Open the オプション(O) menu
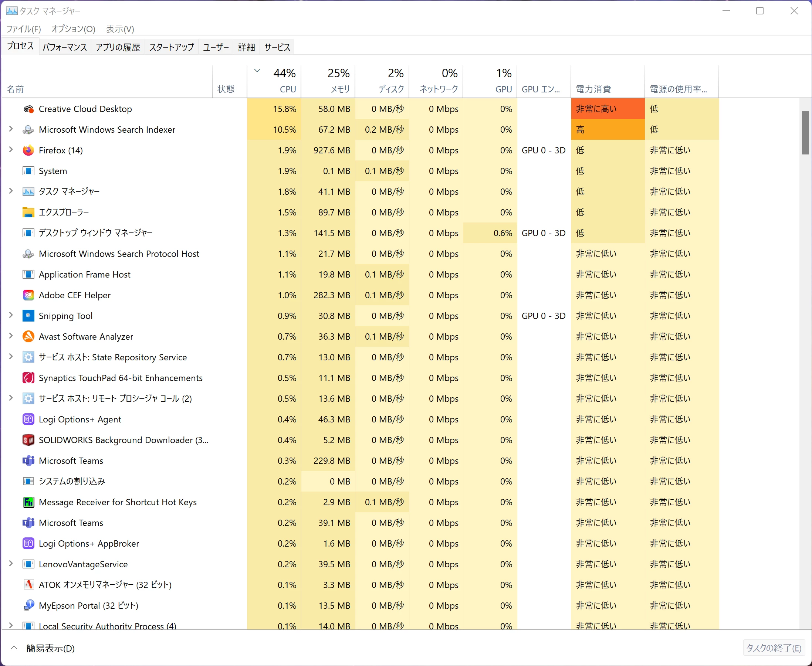812x666 pixels. [73, 29]
